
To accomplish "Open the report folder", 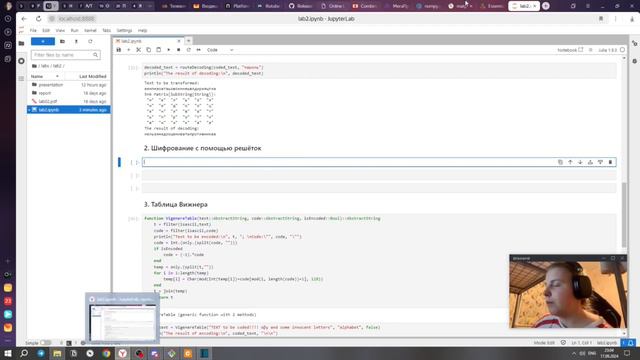I will (x=45, y=93).
